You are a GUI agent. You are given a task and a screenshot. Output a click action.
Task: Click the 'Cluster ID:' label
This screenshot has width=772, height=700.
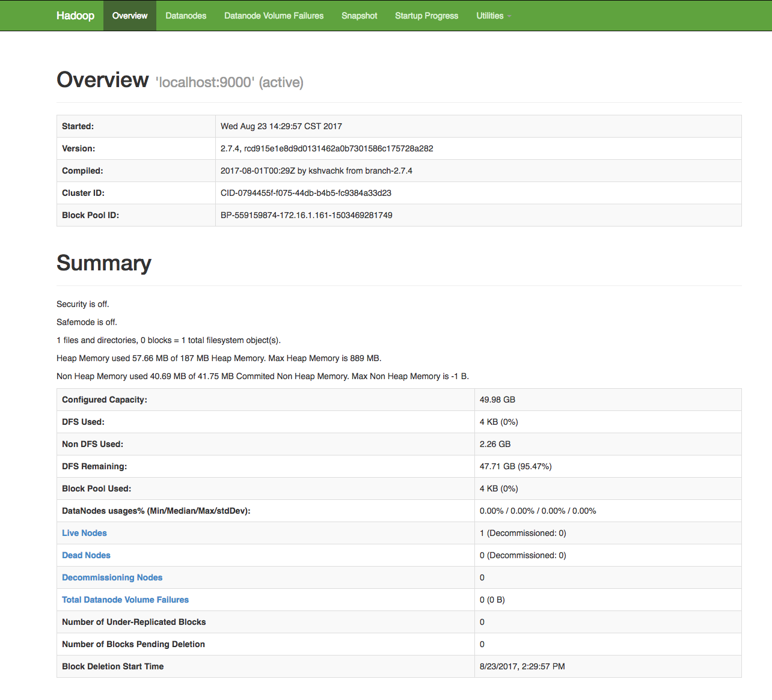point(83,193)
